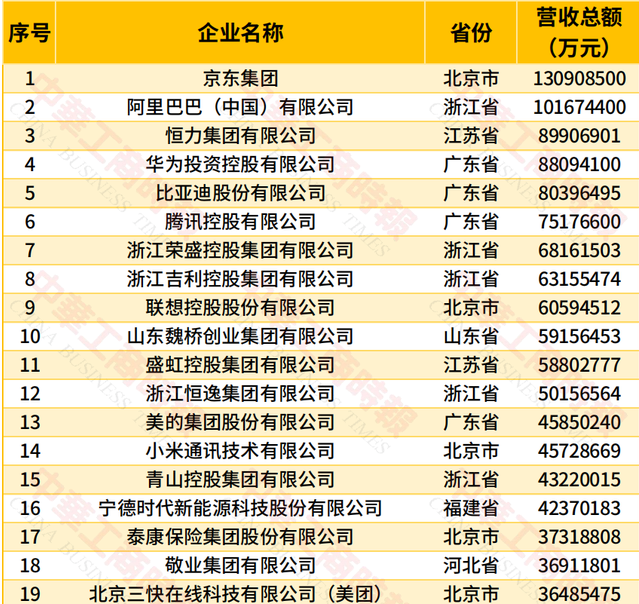Click the 序号 column header
The height and width of the screenshot is (604, 639).
[x=29, y=33]
